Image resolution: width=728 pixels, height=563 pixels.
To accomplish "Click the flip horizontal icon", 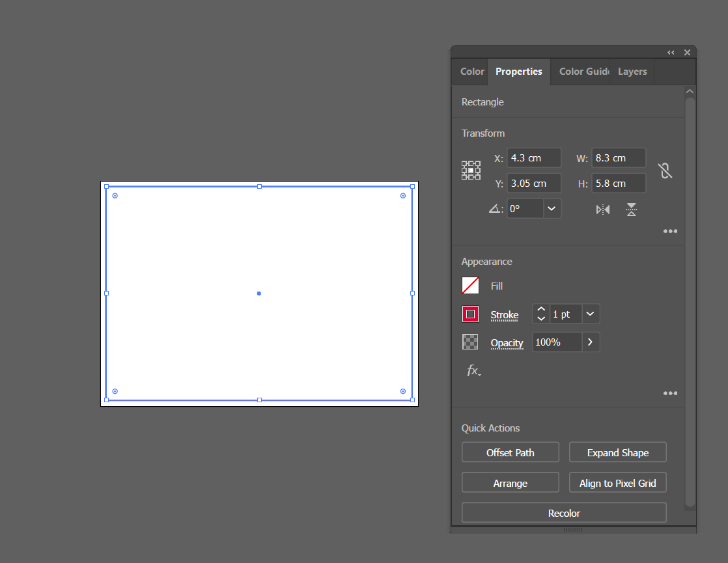I will click(x=602, y=209).
